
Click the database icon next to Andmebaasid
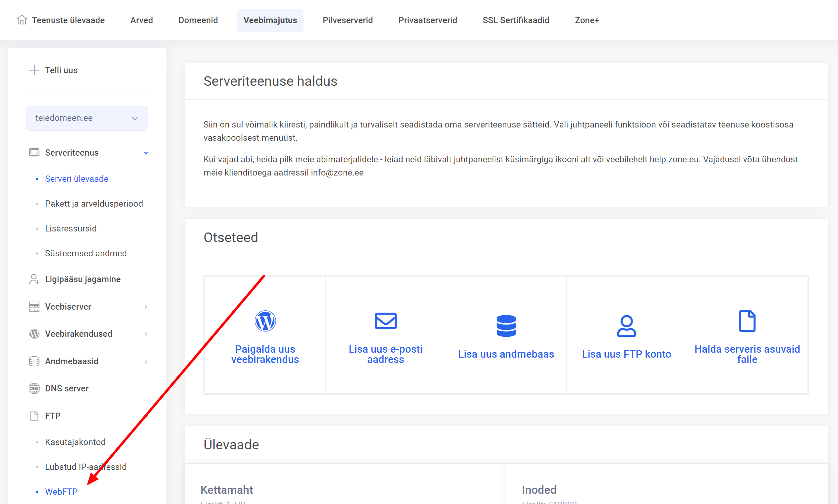[34, 361]
